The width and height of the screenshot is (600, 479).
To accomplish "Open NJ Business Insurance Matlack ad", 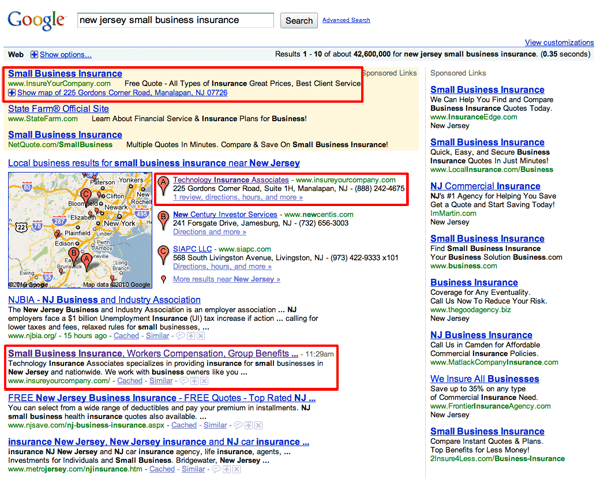I will 481,335.
